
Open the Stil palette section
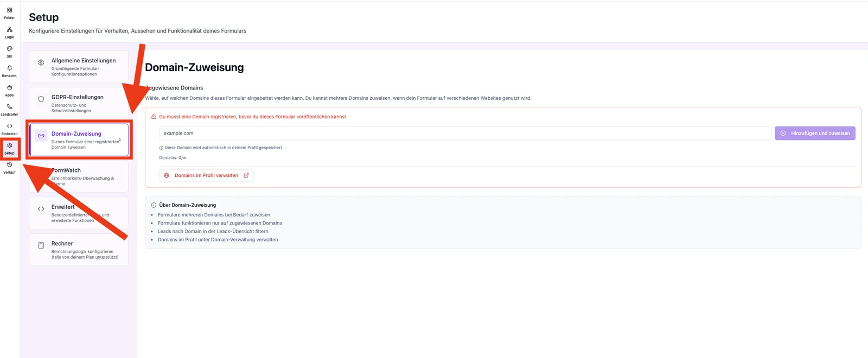(9, 52)
